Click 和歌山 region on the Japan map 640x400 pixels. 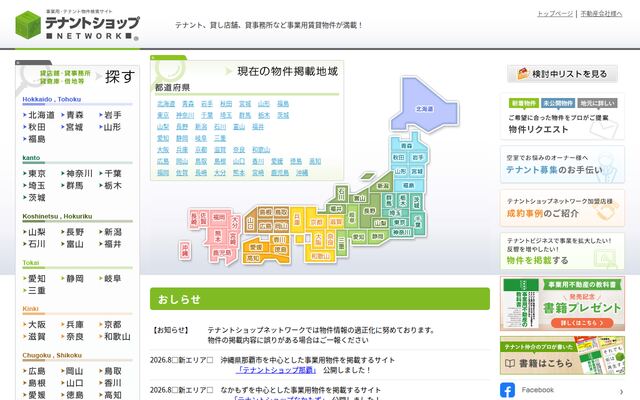(x=320, y=256)
